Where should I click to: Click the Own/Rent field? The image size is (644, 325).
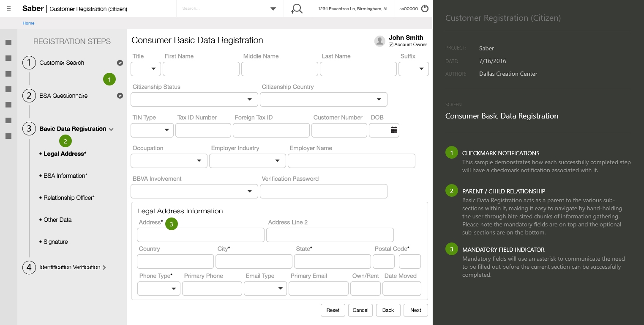tap(366, 289)
